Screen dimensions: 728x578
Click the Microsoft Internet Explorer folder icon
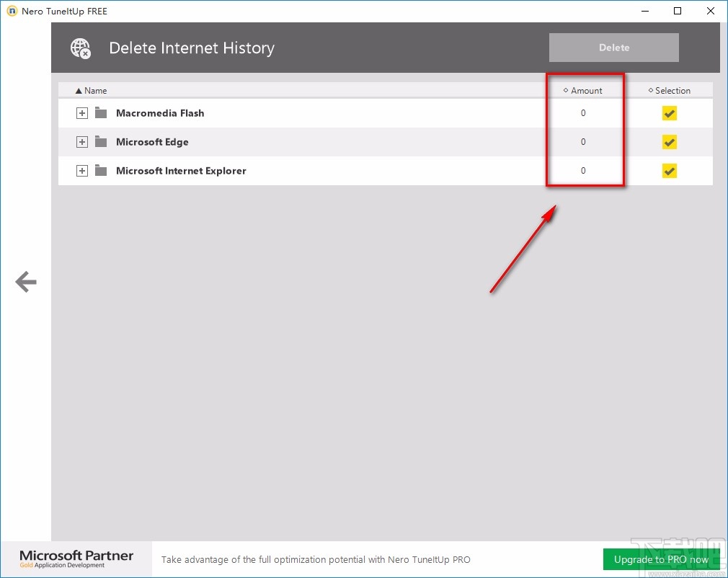pyautogui.click(x=101, y=170)
